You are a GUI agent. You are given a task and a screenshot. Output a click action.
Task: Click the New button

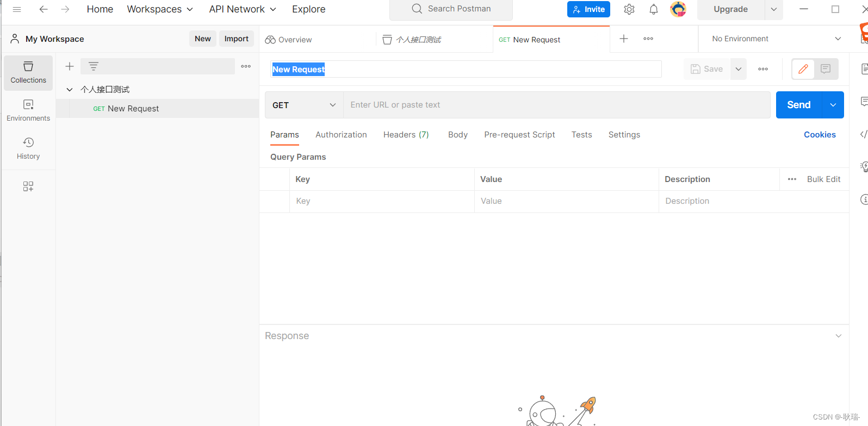(x=203, y=39)
